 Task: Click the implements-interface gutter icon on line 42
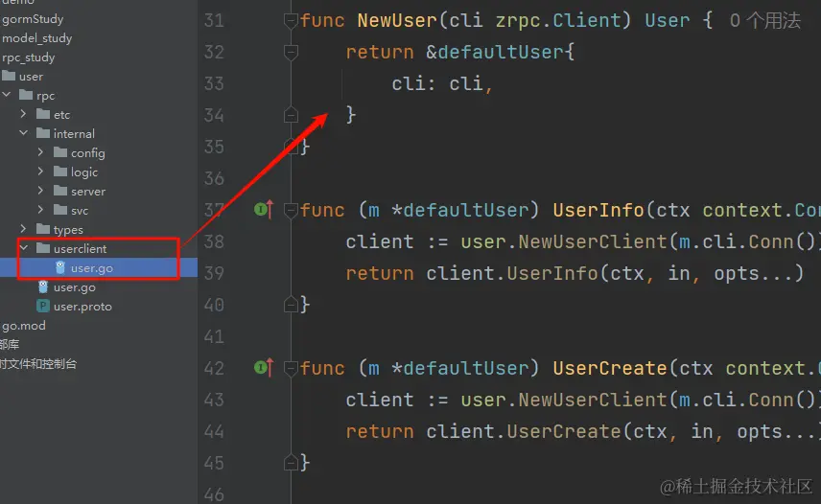coord(264,368)
